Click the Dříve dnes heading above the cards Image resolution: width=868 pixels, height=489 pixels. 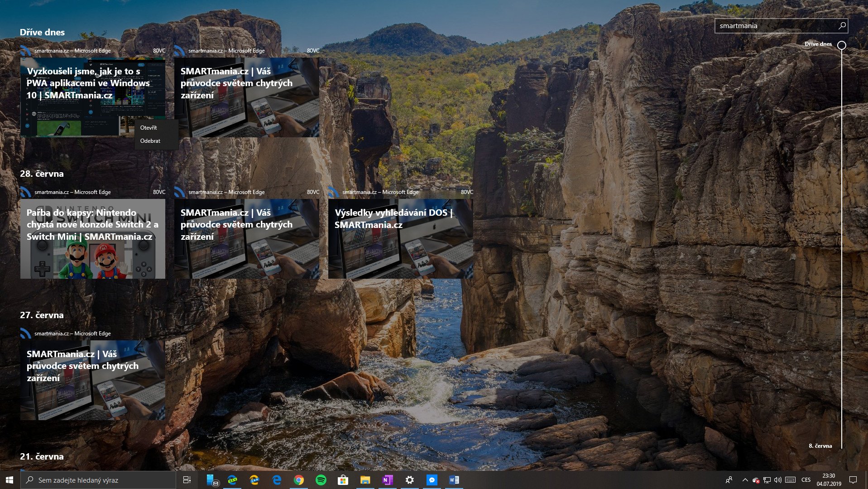[42, 32]
